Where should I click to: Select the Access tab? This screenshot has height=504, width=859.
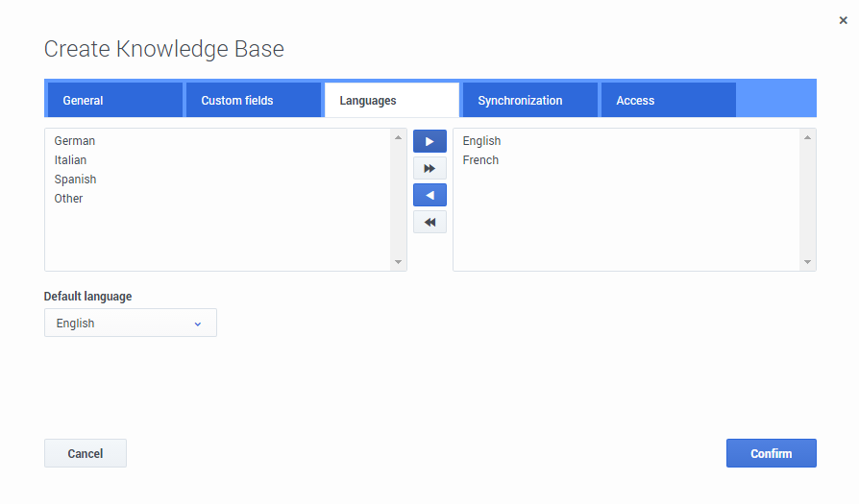click(668, 101)
